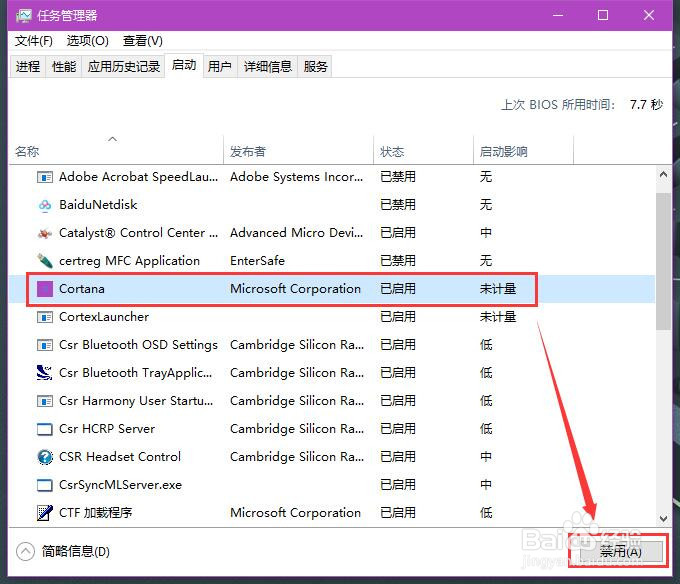680x584 pixels.
Task: Open the 查看(V) menu
Action: (142, 41)
